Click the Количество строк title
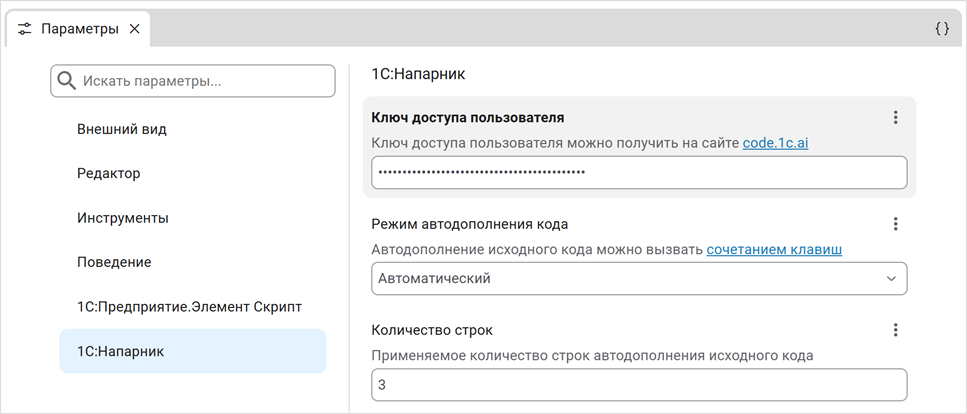This screenshot has height=414, width=967. coord(432,330)
